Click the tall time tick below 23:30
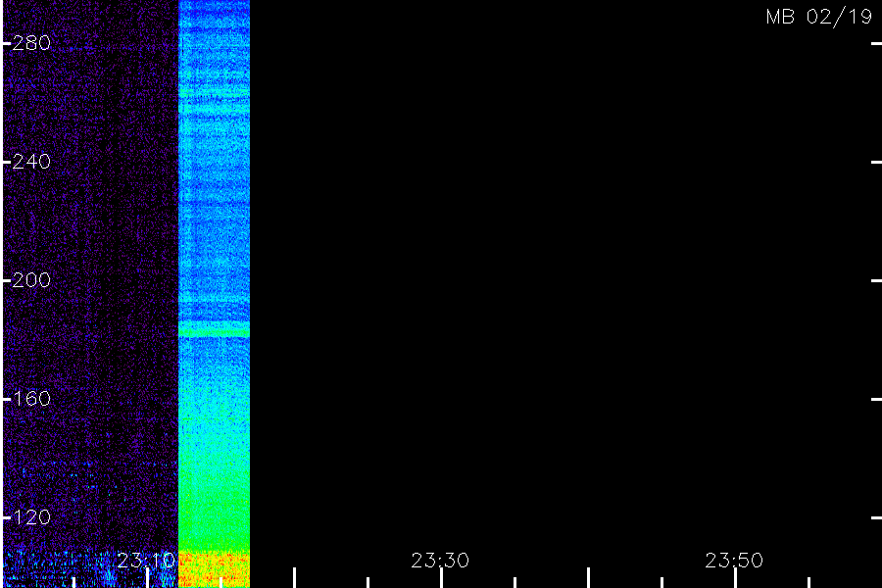882x588 pixels. [x=442, y=578]
